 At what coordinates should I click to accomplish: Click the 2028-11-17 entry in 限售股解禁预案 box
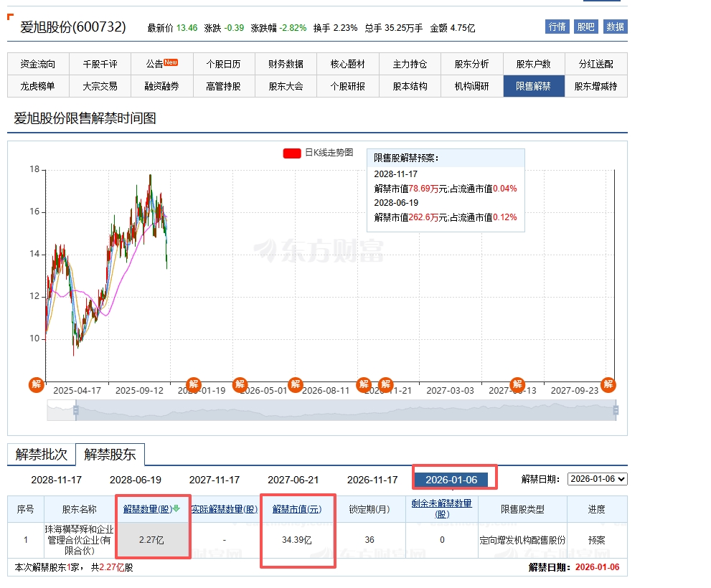(x=395, y=174)
